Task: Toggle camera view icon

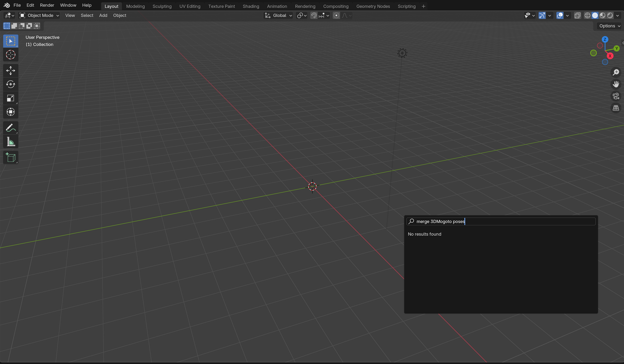Action: [x=616, y=96]
